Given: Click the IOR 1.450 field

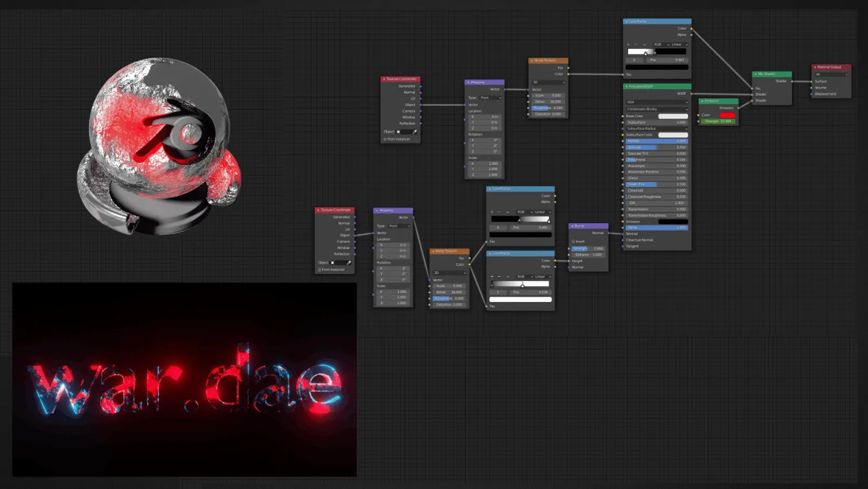Looking at the screenshot, I should tap(657, 203).
